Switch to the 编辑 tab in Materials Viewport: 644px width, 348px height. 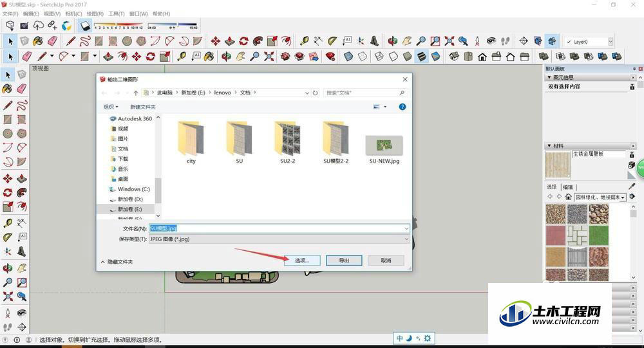pyautogui.click(x=567, y=187)
